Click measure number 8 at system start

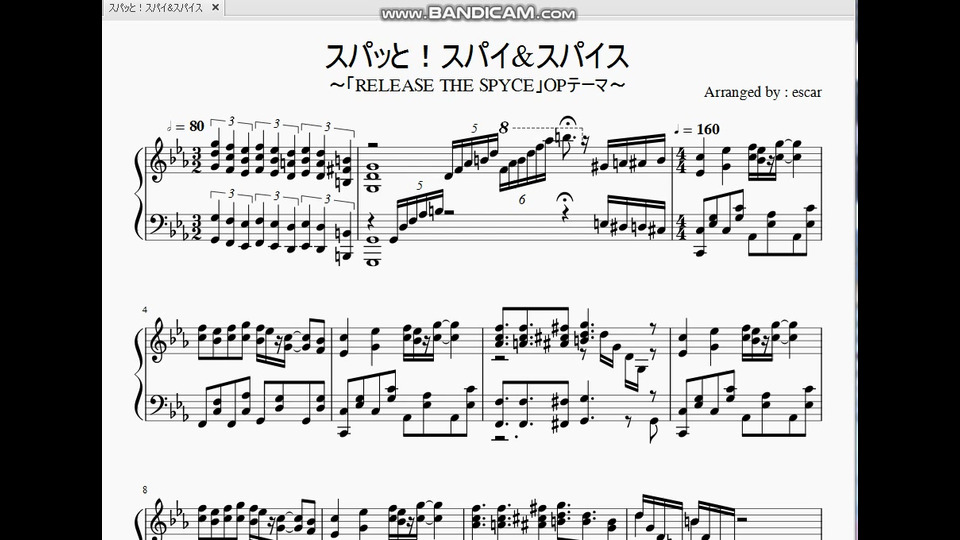pyautogui.click(x=144, y=490)
